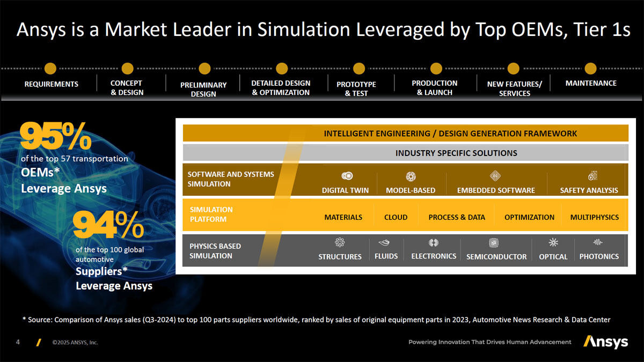Click the slide number "4"
The height and width of the screenshot is (362, 644).
tap(18, 342)
